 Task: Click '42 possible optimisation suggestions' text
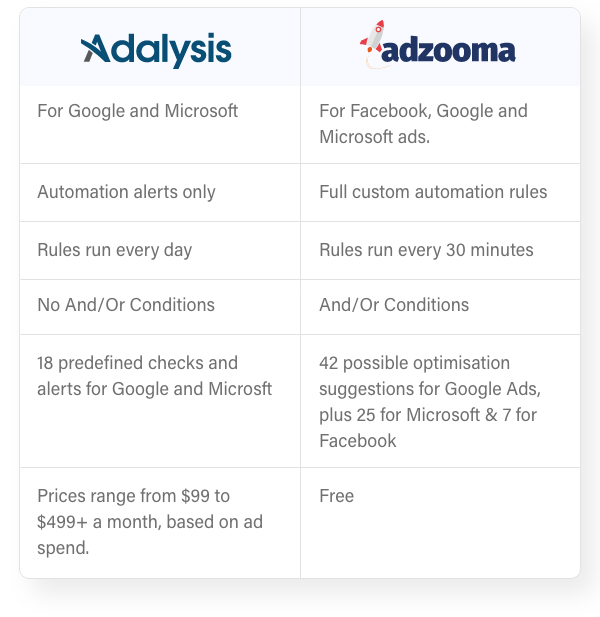[x=430, y=376]
